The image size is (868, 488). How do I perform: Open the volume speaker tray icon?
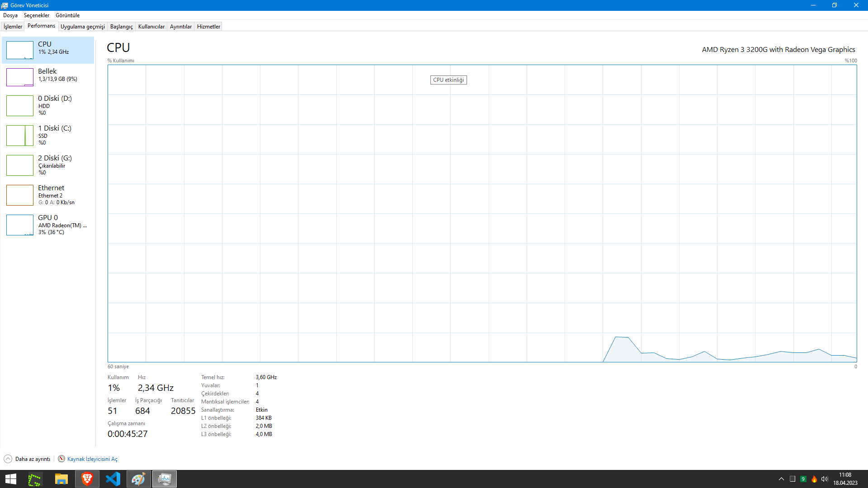tap(825, 479)
